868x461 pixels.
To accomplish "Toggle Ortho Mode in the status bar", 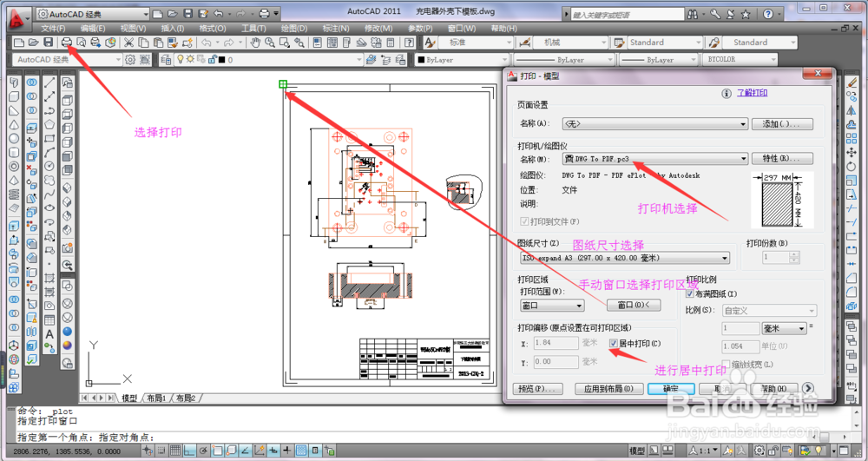I will tap(189, 451).
